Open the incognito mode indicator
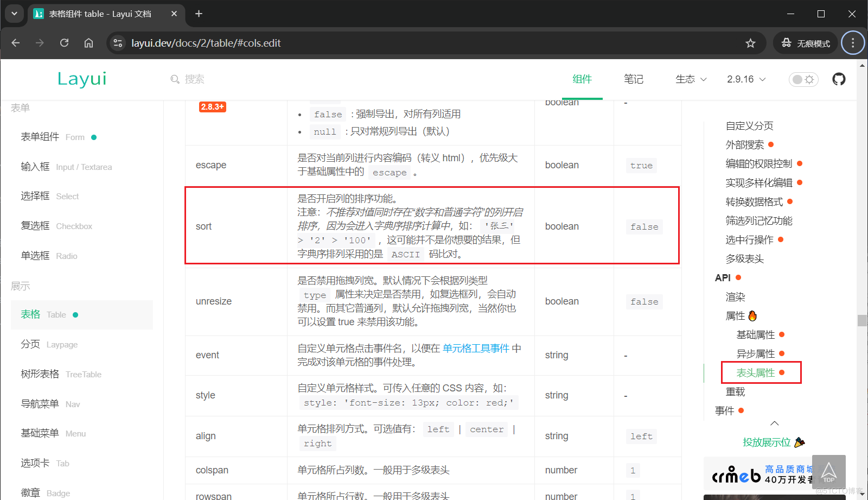This screenshot has width=868, height=500. coord(806,43)
